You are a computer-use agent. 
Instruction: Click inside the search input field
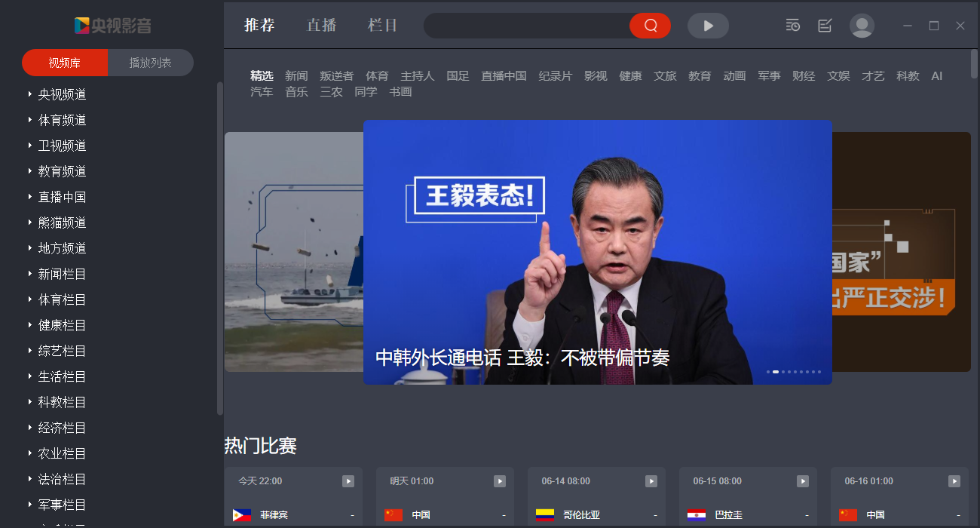[x=525, y=26]
